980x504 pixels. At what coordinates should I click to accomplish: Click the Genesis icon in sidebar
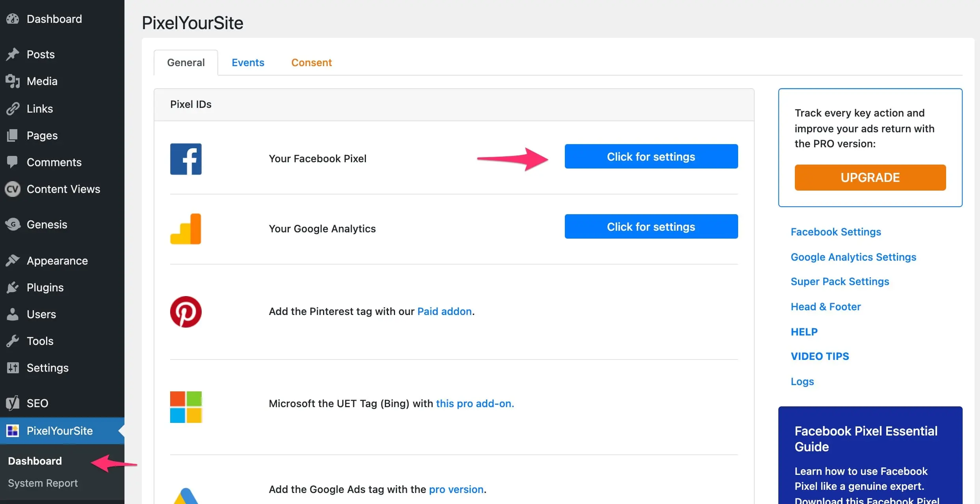13,224
